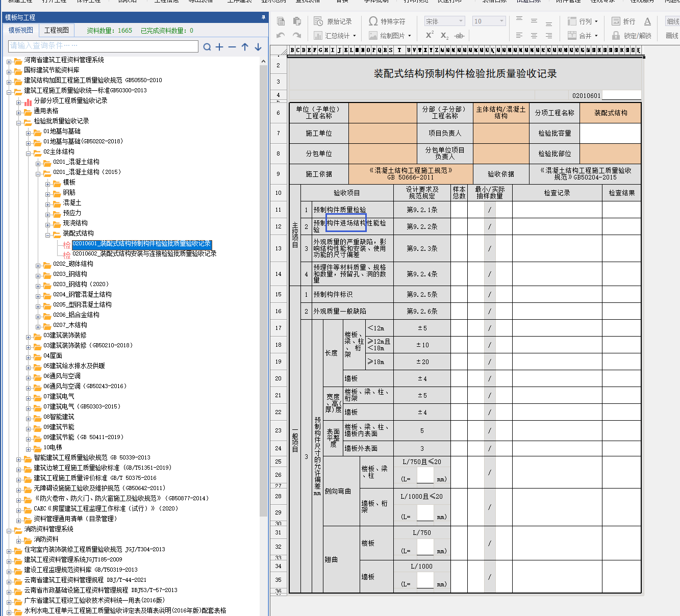The image size is (680, 616).
Task: Align cell content to bottom
Action: [549, 23]
